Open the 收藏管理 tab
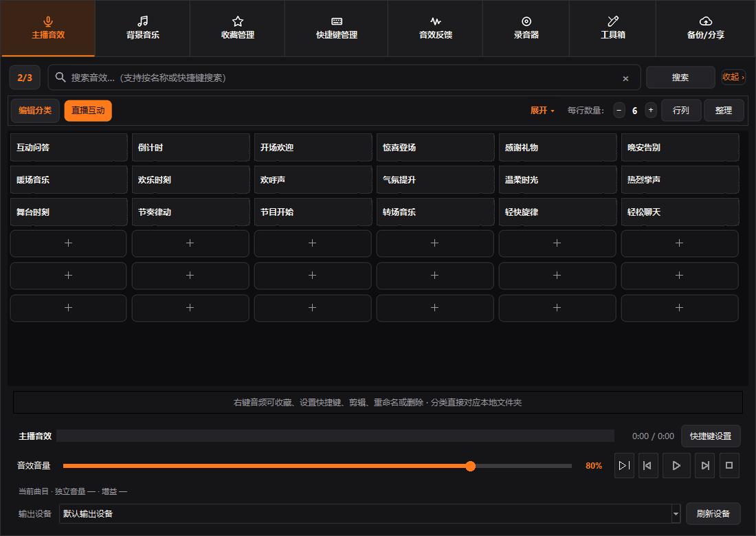This screenshot has width=756, height=536. [x=238, y=28]
